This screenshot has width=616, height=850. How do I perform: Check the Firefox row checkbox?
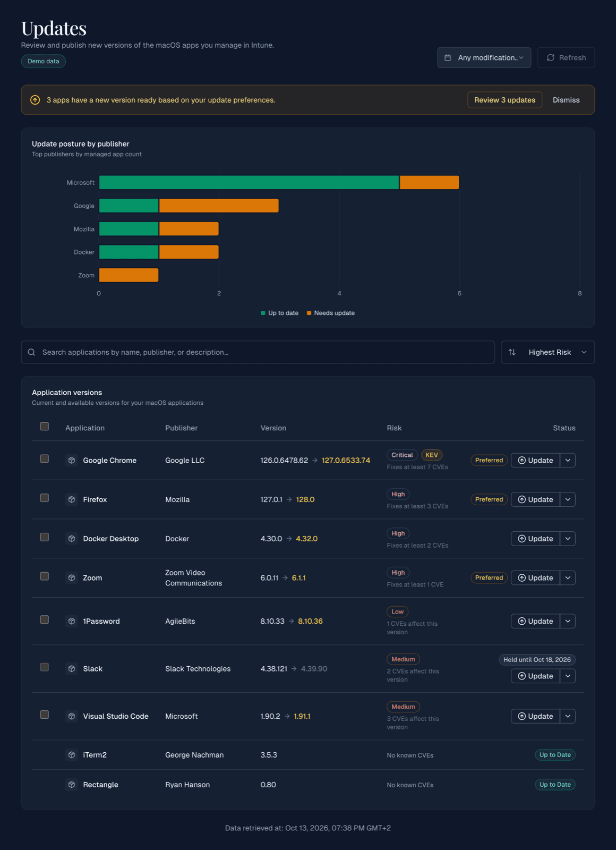(45, 498)
